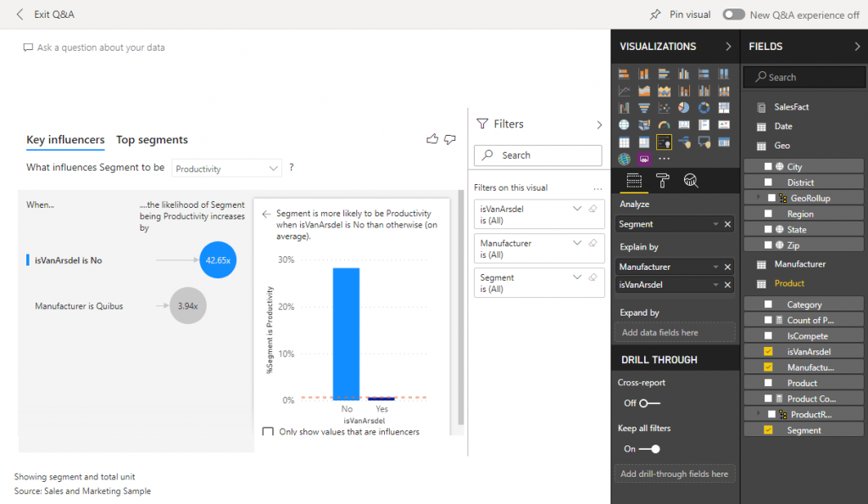The width and height of the screenshot is (868, 504).
Task: Toggle New Q&A experience switch
Action: (x=734, y=14)
